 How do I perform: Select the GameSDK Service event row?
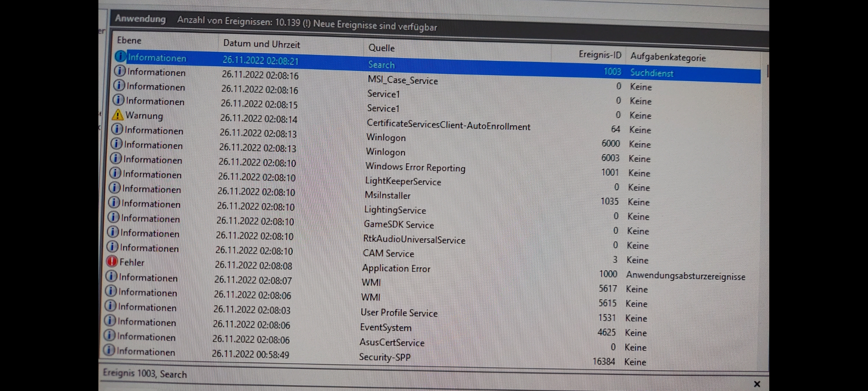(399, 225)
